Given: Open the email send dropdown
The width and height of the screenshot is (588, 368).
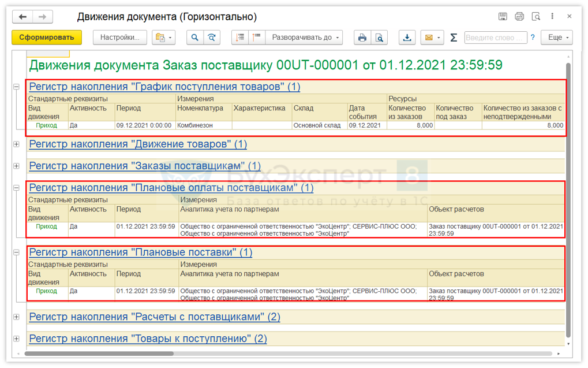Looking at the screenshot, I should (431, 38).
